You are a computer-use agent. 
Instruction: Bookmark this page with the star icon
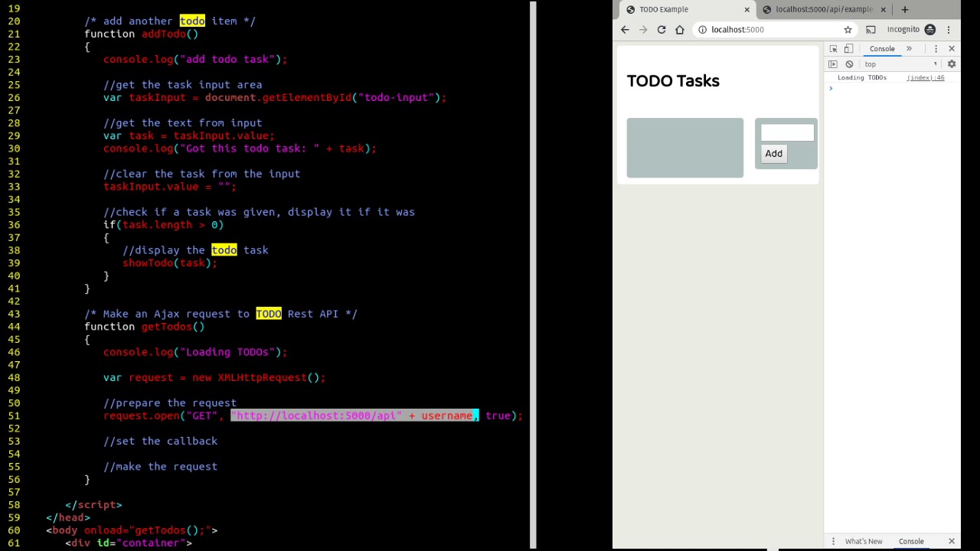(848, 30)
